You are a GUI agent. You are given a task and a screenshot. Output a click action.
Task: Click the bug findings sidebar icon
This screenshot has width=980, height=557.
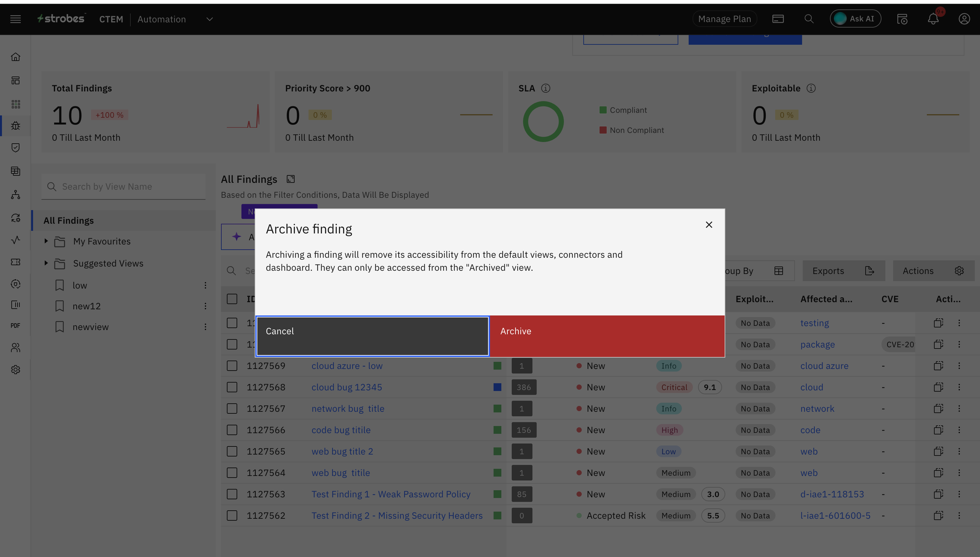tap(16, 125)
